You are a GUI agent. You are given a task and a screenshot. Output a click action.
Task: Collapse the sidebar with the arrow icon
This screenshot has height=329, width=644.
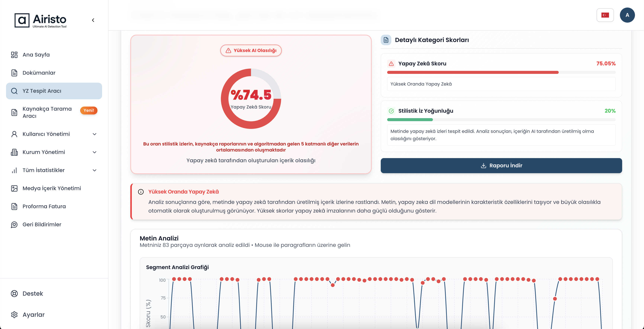93,20
